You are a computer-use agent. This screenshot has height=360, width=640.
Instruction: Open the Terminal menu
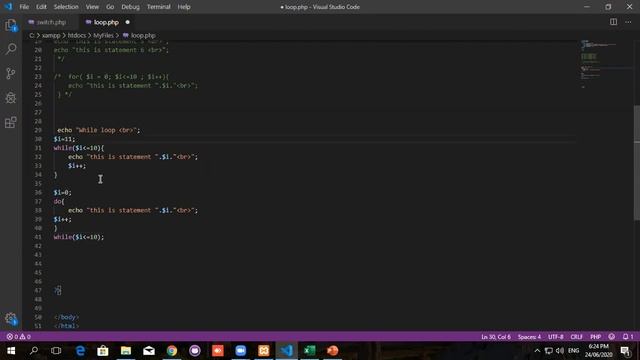[159, 7]
